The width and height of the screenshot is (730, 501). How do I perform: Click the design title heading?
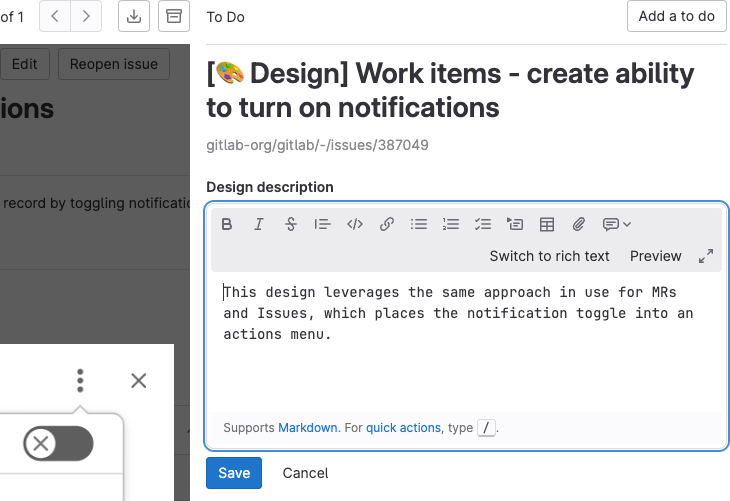(x=450, y=90)
